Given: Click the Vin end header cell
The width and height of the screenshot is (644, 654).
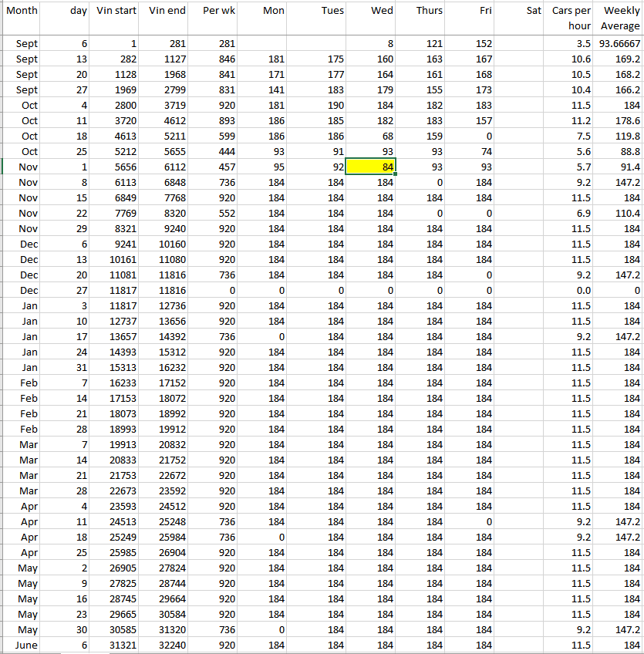Looking at the screenshot, I should pos(167,11).
